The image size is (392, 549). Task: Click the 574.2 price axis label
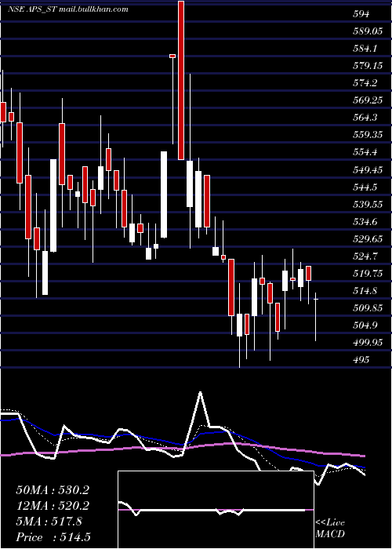click(x=365, y=83)
